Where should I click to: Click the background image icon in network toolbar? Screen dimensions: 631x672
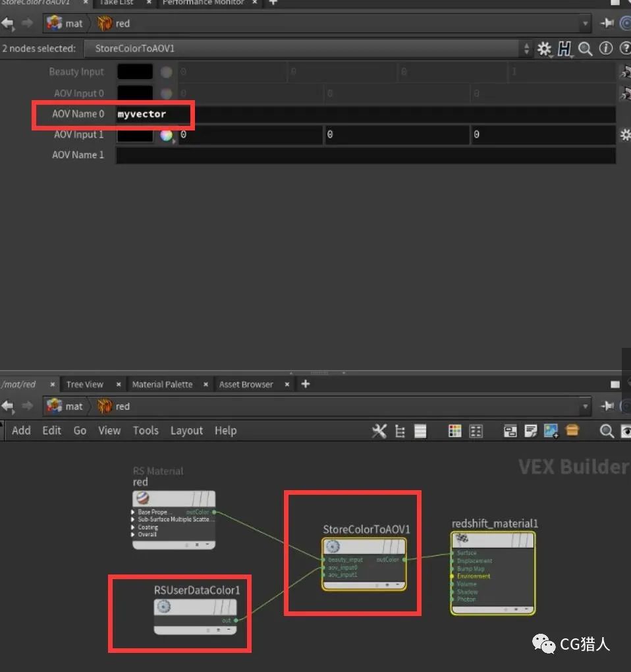pyautogui.click(x=551, y=430)
